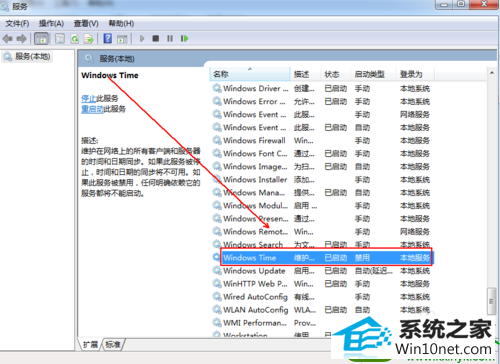The height and width of the screenshot is (364, 500).
Task: Click the 重启动 link to restart the service
Action: (92, 109)
